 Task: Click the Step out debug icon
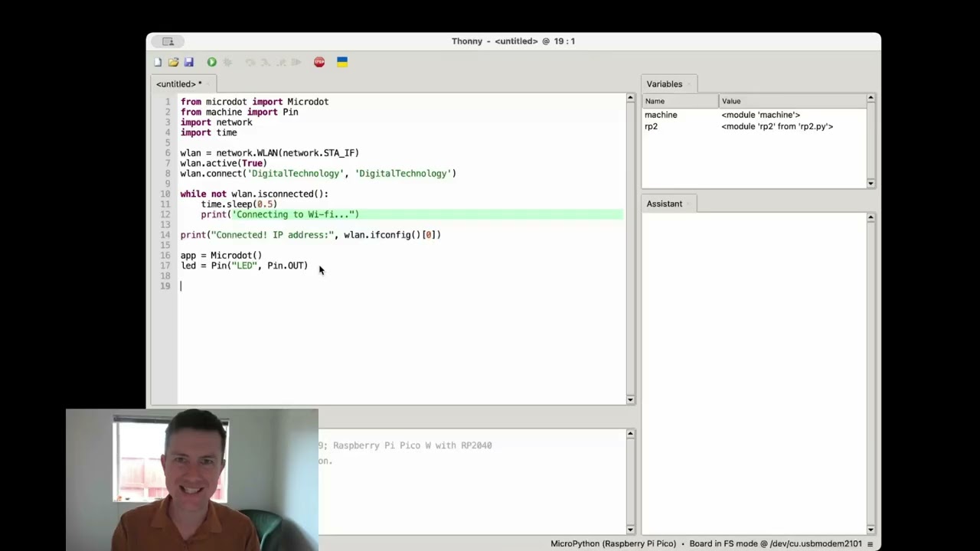[x=281, y=62]
